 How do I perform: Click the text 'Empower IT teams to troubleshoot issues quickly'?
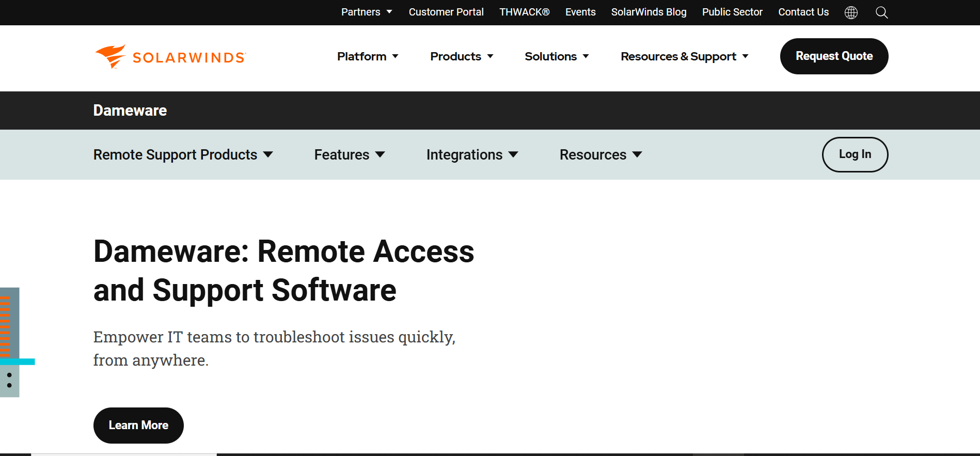[273, 337]
